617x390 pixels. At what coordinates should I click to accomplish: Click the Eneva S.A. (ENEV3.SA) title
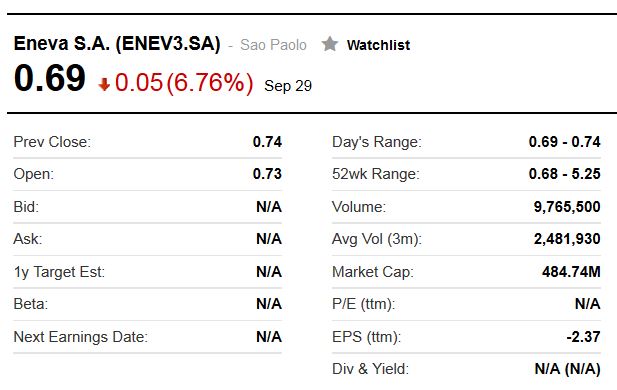tap(117, 43)
